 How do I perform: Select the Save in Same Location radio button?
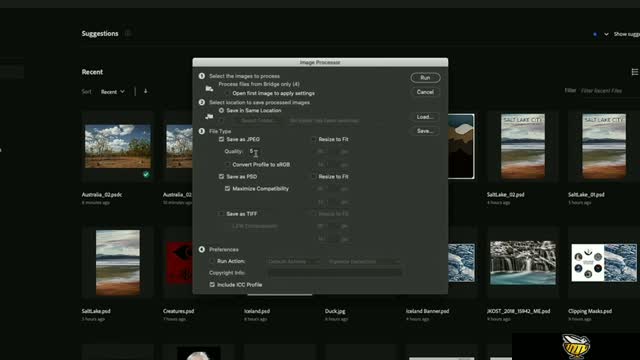[221, 110]
